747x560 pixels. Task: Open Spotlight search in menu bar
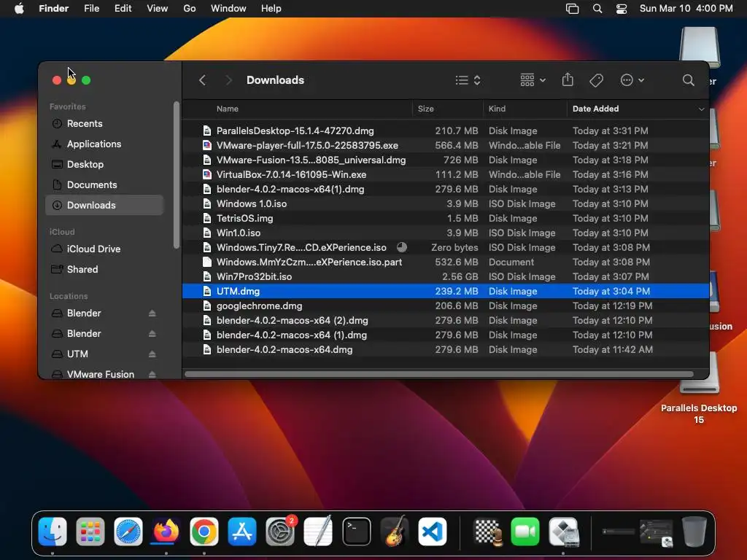coord(597,9)
